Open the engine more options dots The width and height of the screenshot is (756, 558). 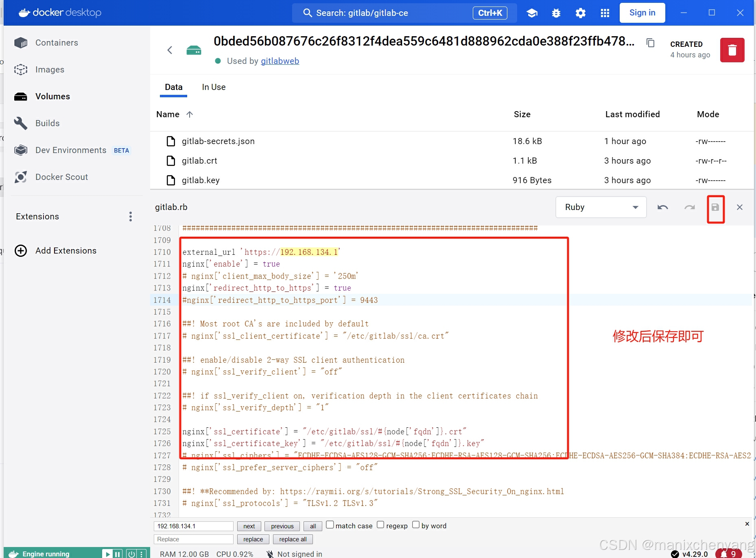(x=141, y=554)
